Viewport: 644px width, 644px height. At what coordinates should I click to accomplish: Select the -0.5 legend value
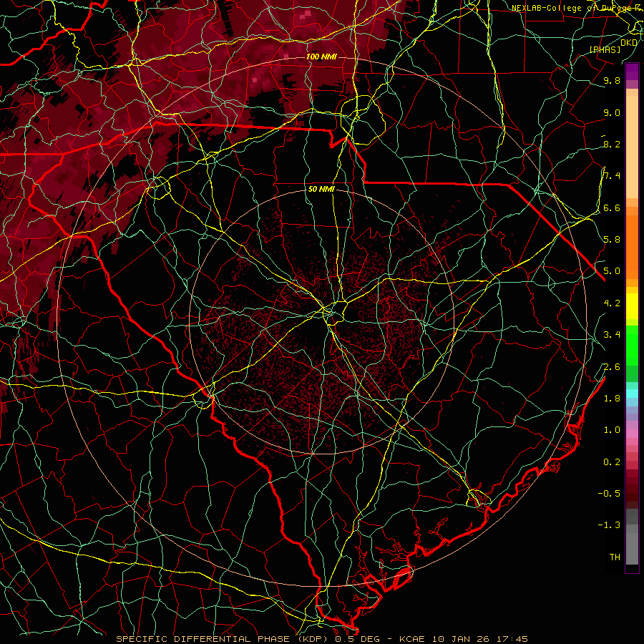click(x=609, y=494)
